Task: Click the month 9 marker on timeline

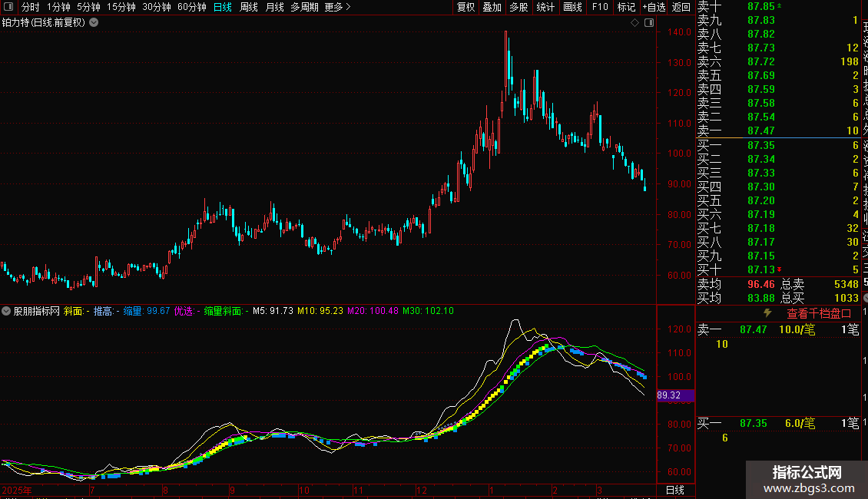Action: (232, 490)
